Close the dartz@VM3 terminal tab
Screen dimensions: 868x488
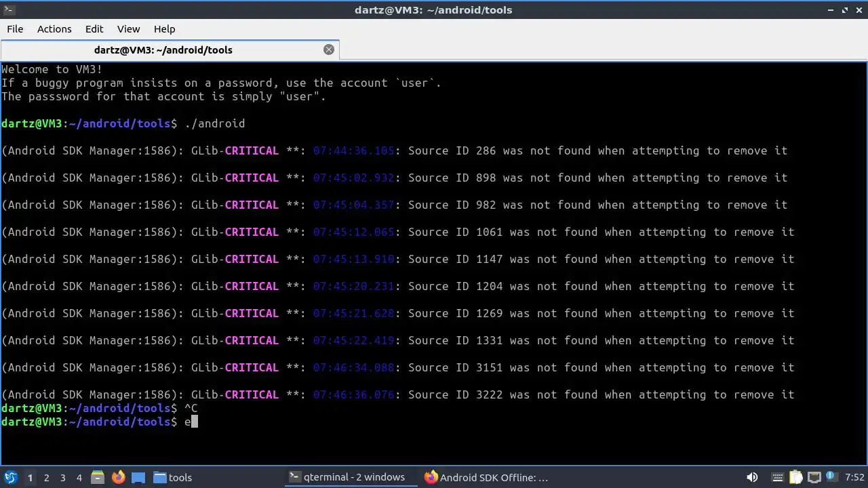tap(329, 49)
